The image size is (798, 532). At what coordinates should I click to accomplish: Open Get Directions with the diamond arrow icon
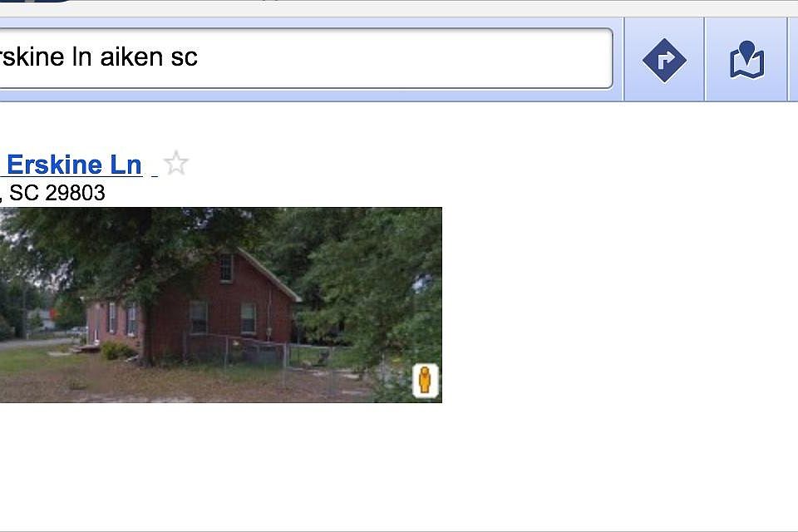click(664, 60)
